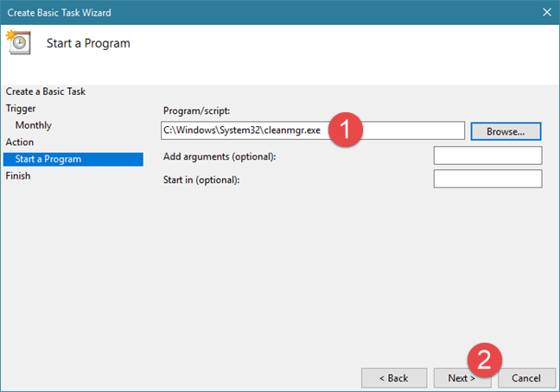Focus the Add arguments text box
Image resolution: width=560 pixels, height=392 pixels.
[487, 155]
